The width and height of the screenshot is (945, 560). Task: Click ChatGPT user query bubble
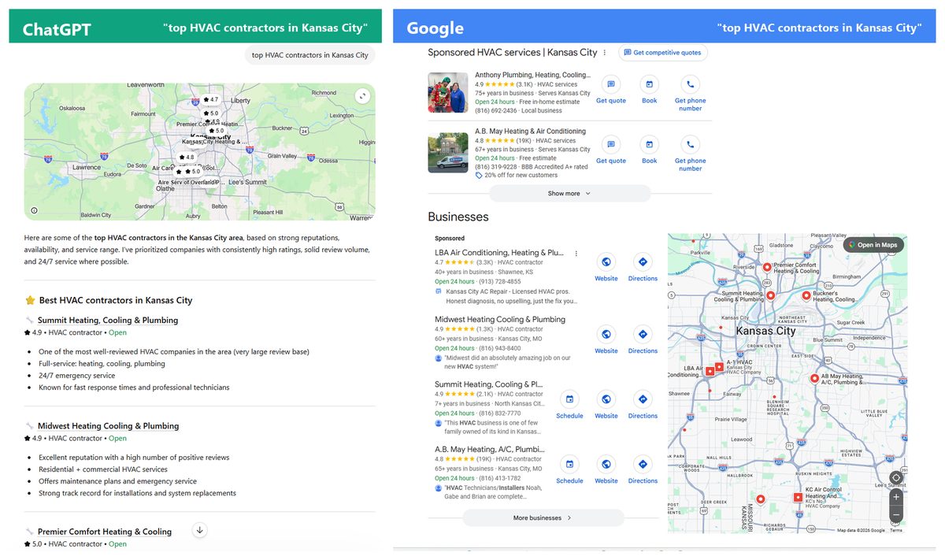(310, 55)
